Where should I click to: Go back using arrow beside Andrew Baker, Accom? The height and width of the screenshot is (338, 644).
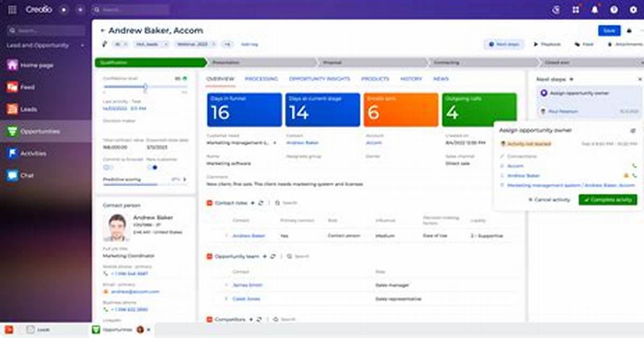(103, 30)
